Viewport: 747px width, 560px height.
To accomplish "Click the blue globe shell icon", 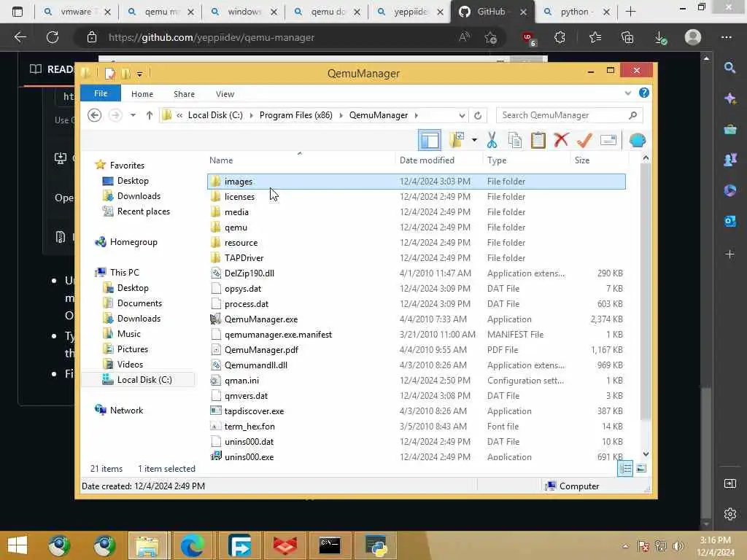I will click(637, 141).
